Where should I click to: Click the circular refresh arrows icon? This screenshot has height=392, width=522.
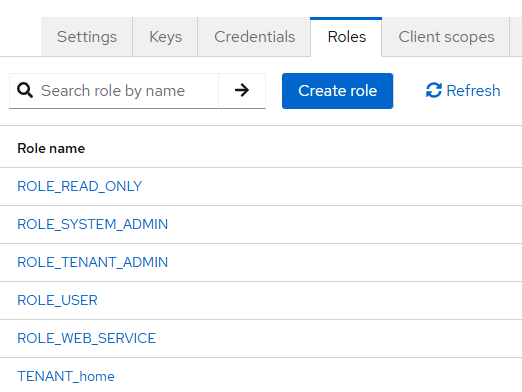[434, 90]
